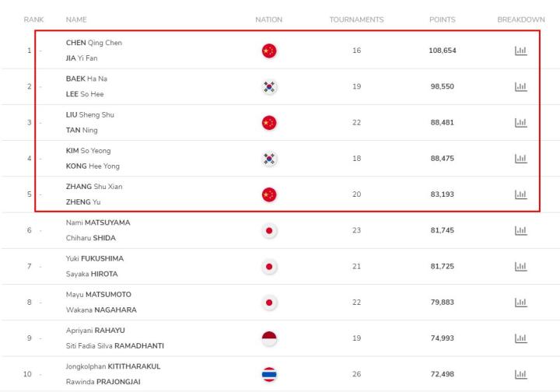This screenshot has height=392, width=560.
Task: Show breakdown for Kititharakul and Prajongjai
Action: pyautogui.click(x=520, y=375)
